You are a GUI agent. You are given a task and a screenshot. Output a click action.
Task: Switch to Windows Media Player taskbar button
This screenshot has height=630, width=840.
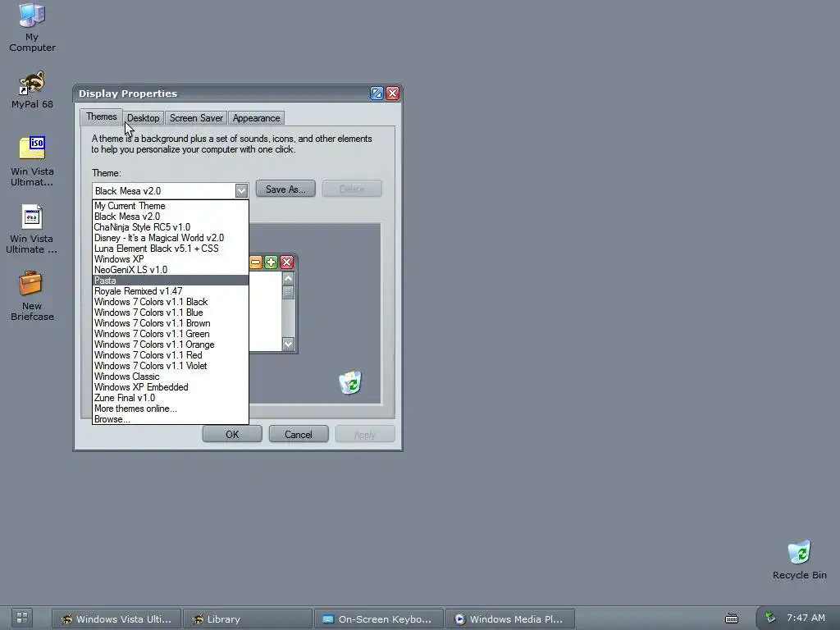click(510, 619)
